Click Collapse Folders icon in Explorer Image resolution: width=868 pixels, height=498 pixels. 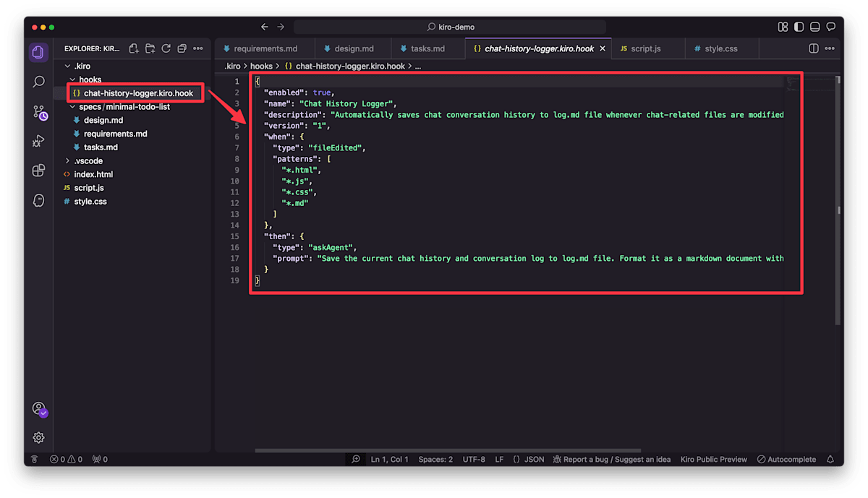(x=182, y=48)
